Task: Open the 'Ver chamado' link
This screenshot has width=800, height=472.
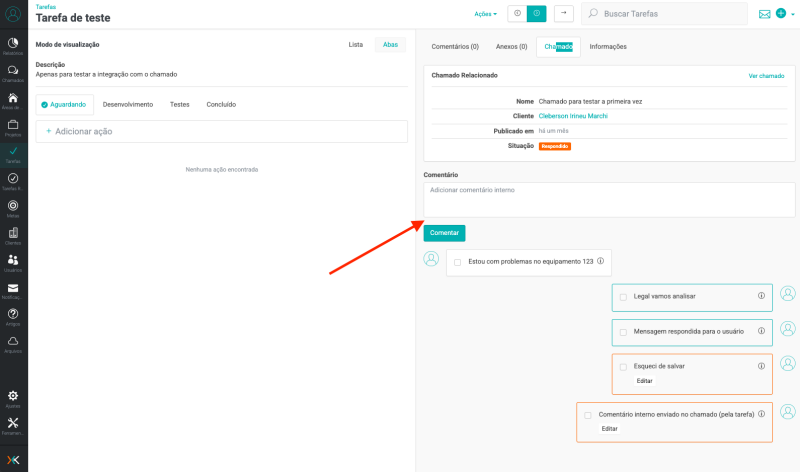Action: (x=766, y=76)
